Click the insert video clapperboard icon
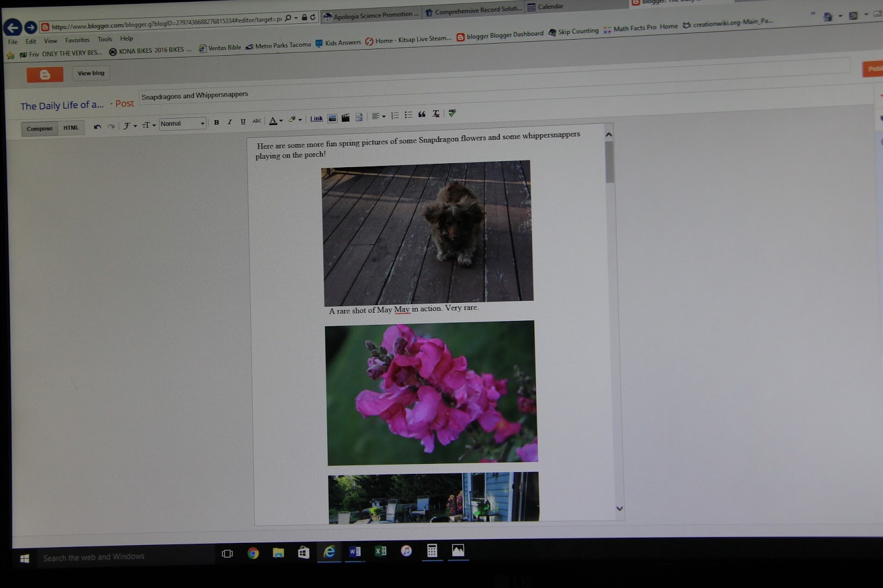The width and height of the screenshot is (883, 588). pyautogui.click(x=345, y=117)
